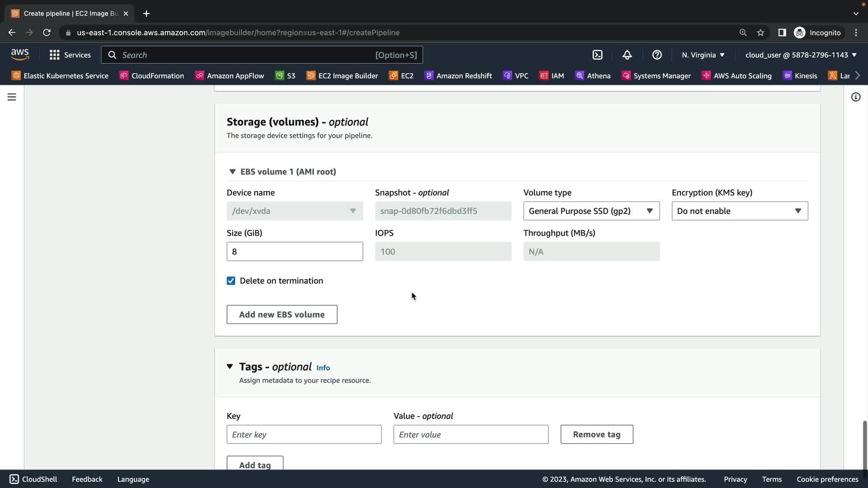
Task: Open the info panel icon at right
Action: [855, 97]
